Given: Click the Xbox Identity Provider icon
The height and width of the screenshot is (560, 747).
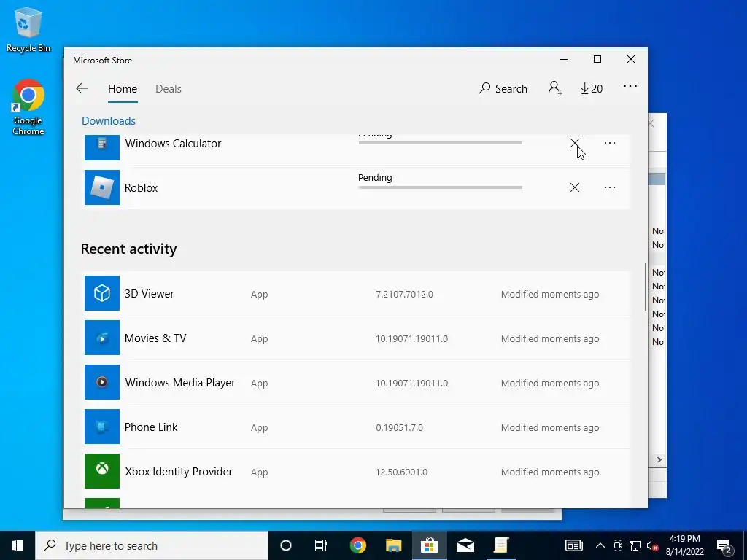Looking at the screenshot, I should coord(102,471).
